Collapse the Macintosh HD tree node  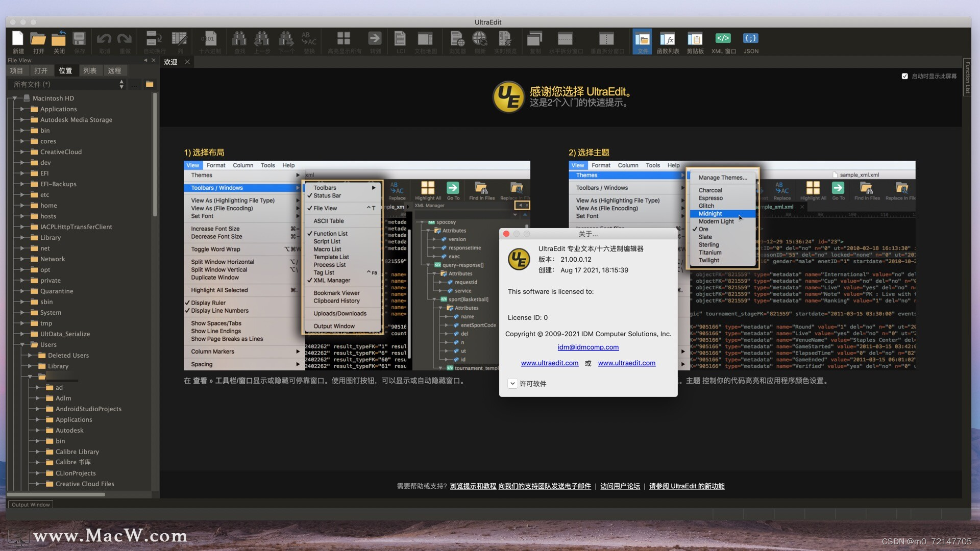[15, 98]
